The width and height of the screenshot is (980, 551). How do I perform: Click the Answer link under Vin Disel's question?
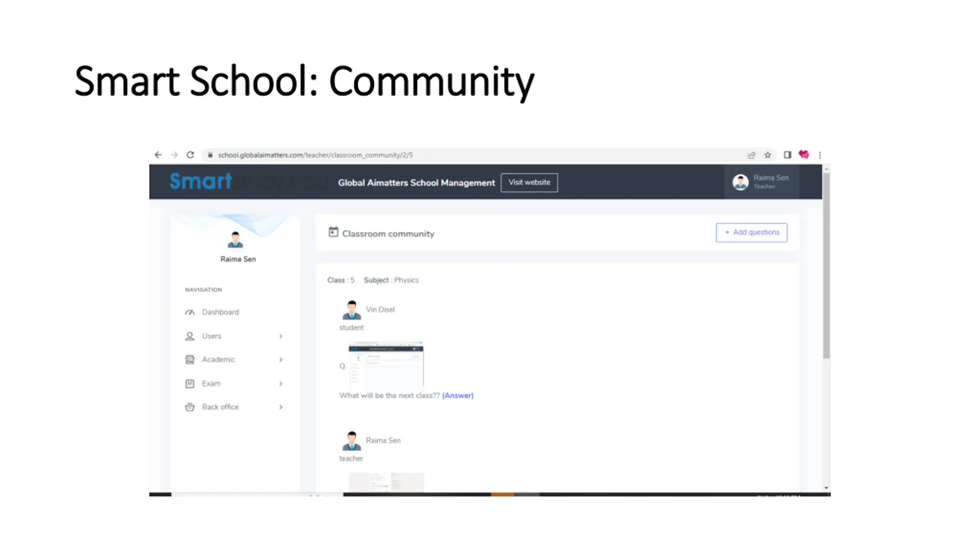coord(457,396)
